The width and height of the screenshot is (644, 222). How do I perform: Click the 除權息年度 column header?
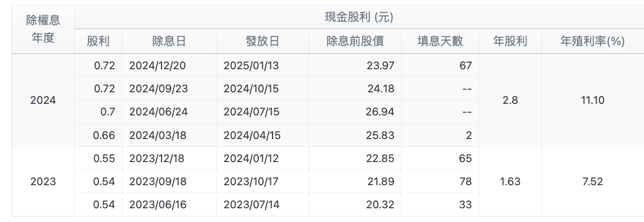43,29
